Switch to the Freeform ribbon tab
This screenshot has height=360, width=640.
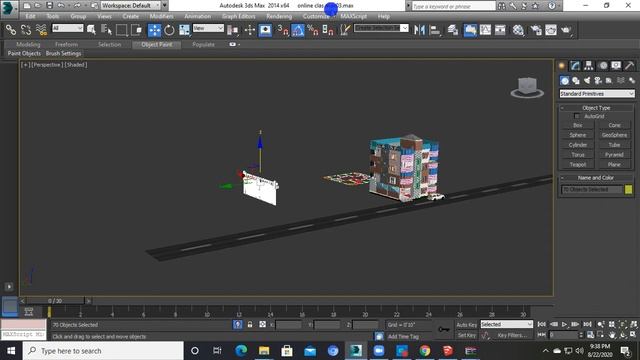[x=66, y=44]
